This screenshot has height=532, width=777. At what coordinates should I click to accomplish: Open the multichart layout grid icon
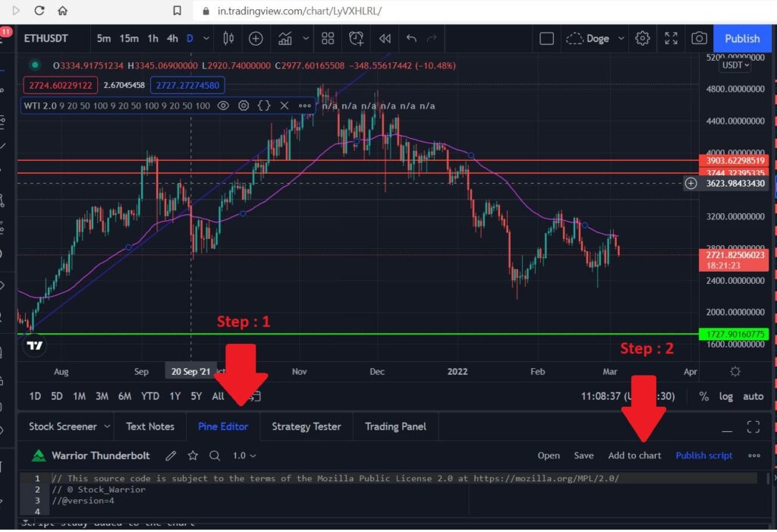pos(328,39)
